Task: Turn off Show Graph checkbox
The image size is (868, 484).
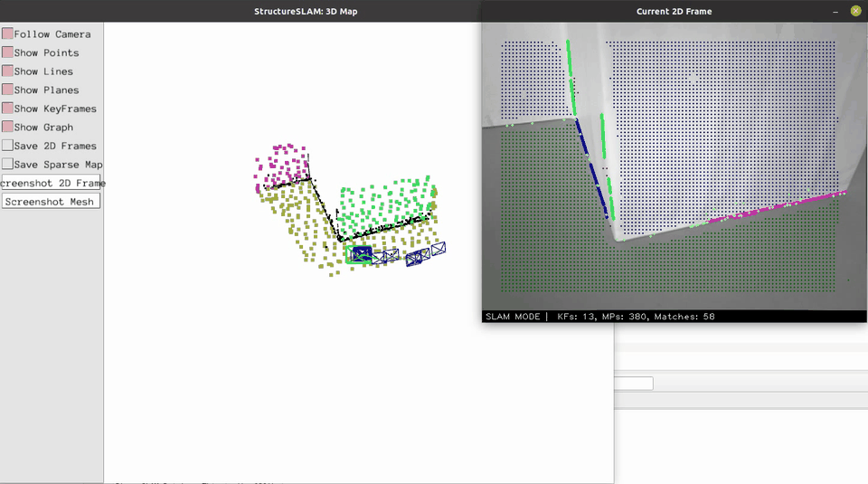Action: click(x=8, y=127)
